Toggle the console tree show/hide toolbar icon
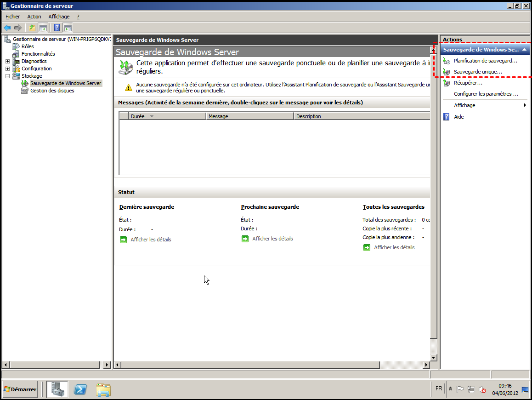The height and width of the screenshot is (400, 532). [43, 28]
